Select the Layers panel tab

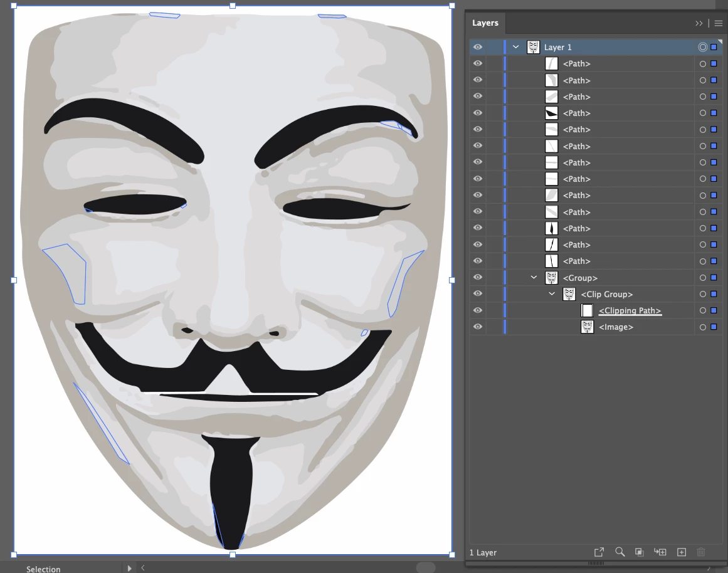(x=485, y=23)
